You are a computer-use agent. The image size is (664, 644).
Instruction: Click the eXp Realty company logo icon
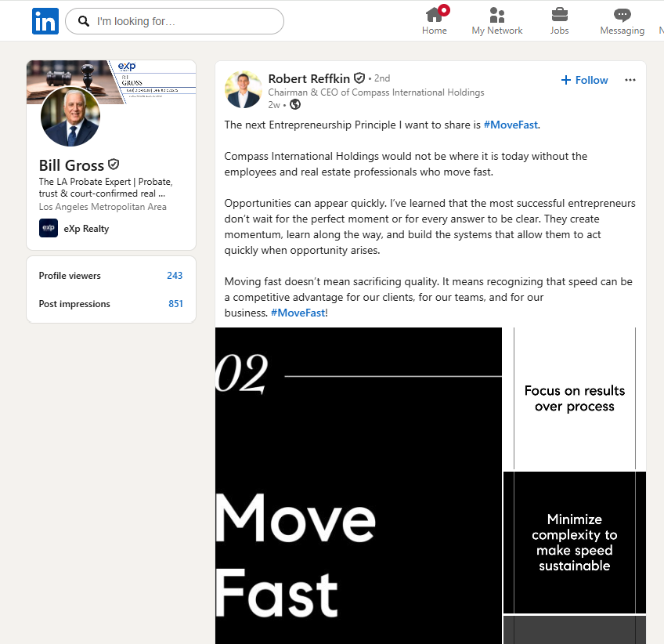pyautogui.click(x=49, y=228)
